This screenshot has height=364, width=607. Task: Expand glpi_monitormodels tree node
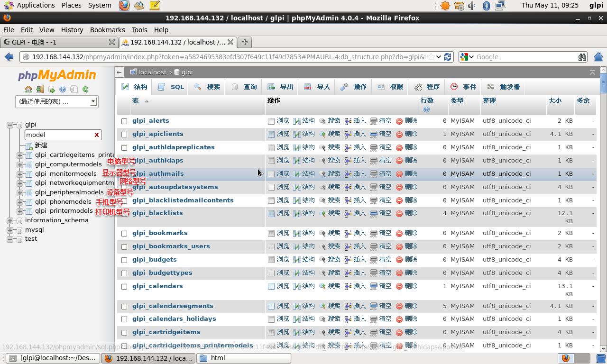19,174
